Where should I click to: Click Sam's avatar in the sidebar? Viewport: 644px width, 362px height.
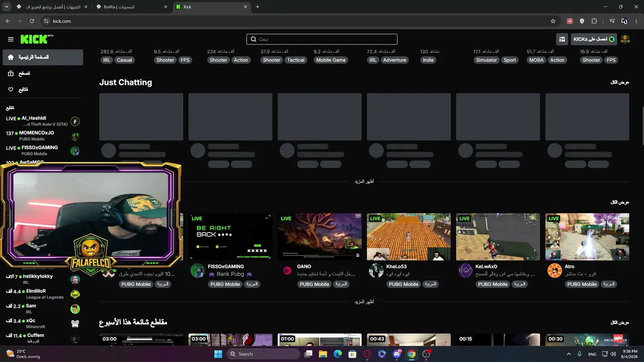[75, 309]
